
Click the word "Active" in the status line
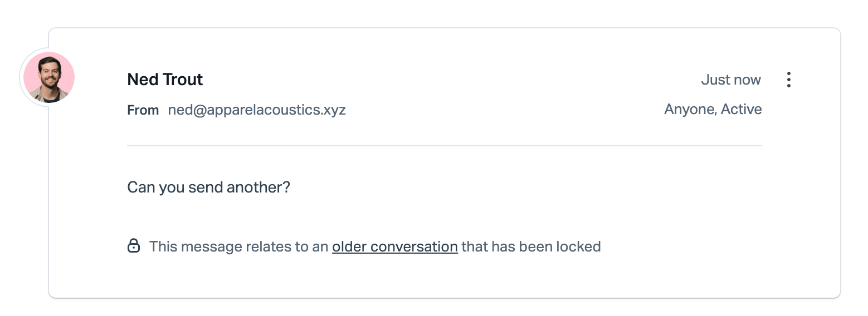pyautogui.click(x=742, y=110)
